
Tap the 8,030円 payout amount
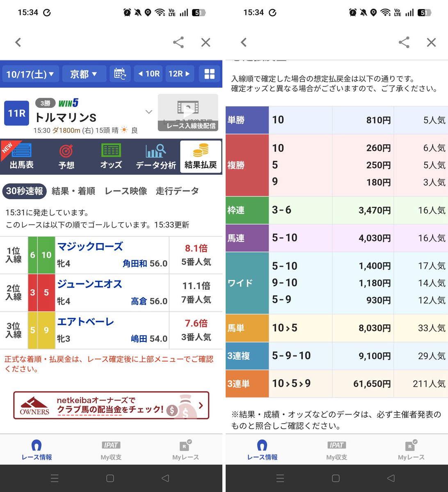375,328
